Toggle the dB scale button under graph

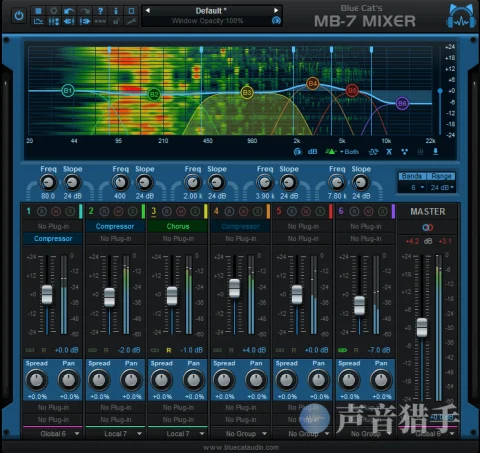(x=312, y=152)
